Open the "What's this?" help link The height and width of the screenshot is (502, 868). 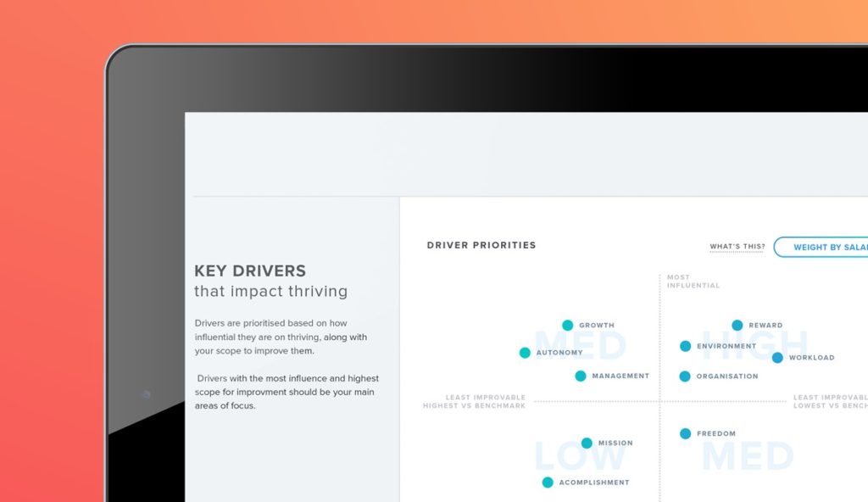coord(737,247)
